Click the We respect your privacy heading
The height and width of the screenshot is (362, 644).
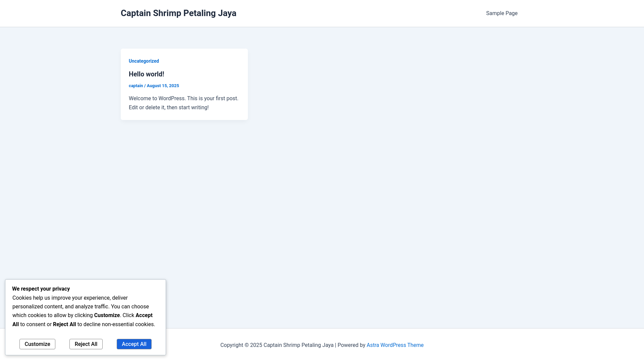click(41, 289)
